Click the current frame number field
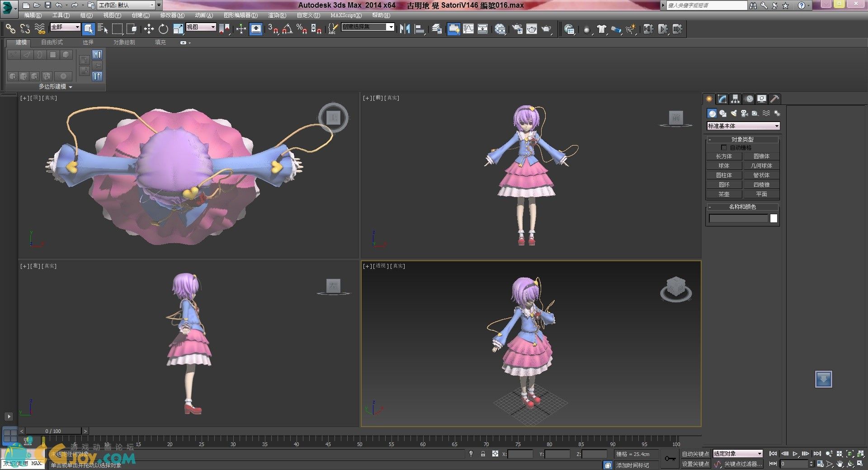The image size is (868, 470). [x=794, y=464]
